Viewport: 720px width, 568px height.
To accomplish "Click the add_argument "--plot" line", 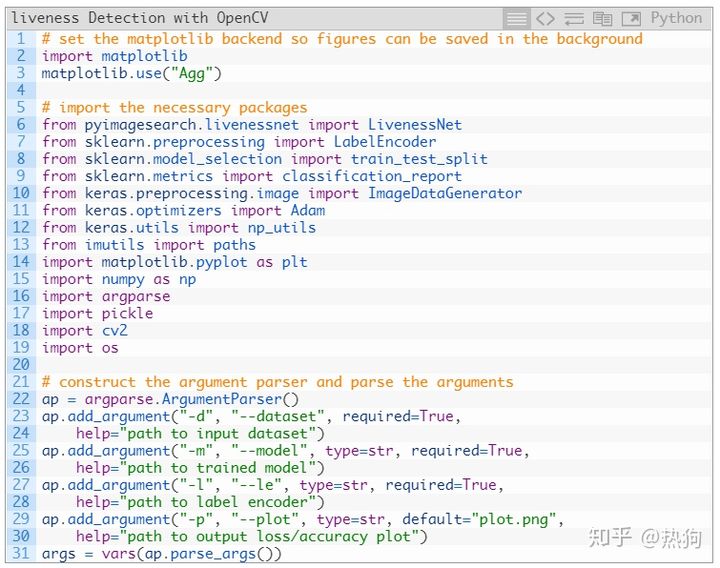I will coord(303,519).
